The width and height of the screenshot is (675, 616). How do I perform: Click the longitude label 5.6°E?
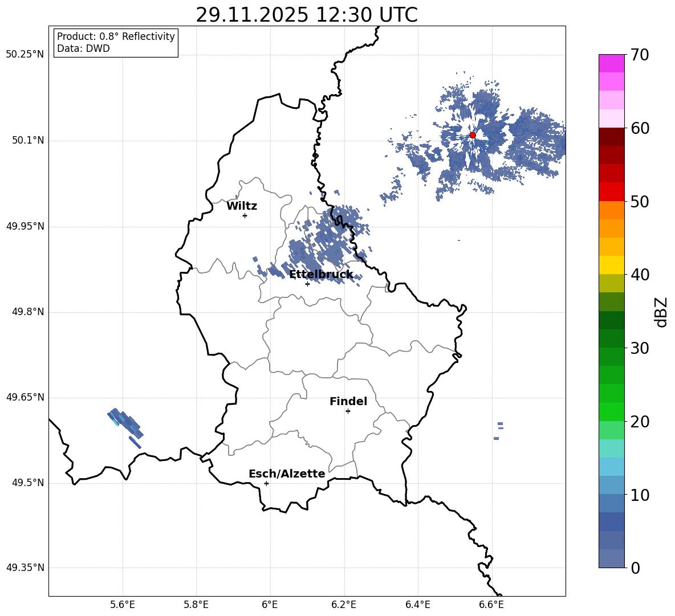122,605
